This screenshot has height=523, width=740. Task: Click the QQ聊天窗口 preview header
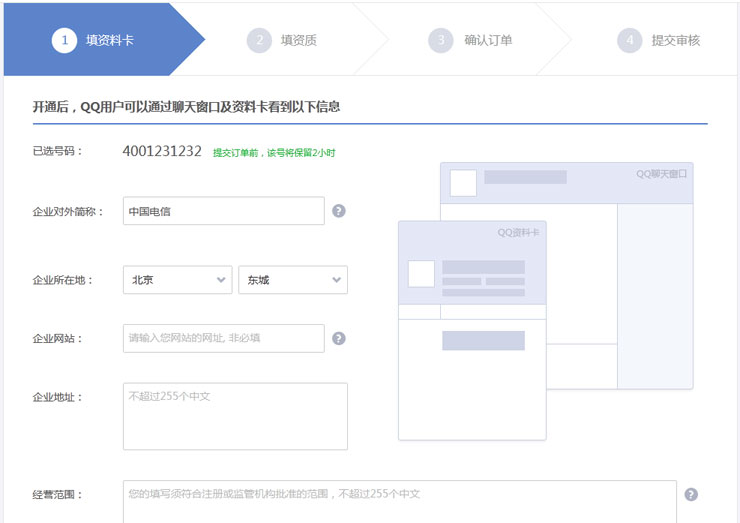tap(566, 183)
